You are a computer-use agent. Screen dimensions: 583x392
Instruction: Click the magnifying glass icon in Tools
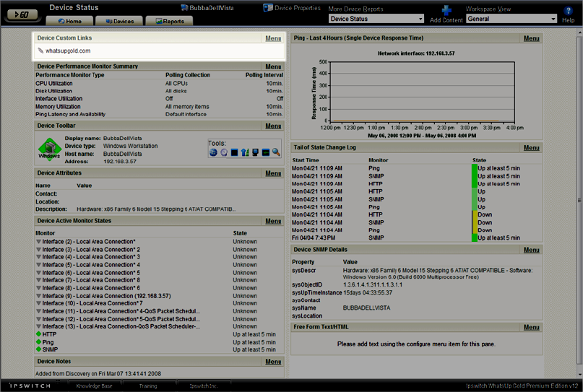click(x=275, y=152)
